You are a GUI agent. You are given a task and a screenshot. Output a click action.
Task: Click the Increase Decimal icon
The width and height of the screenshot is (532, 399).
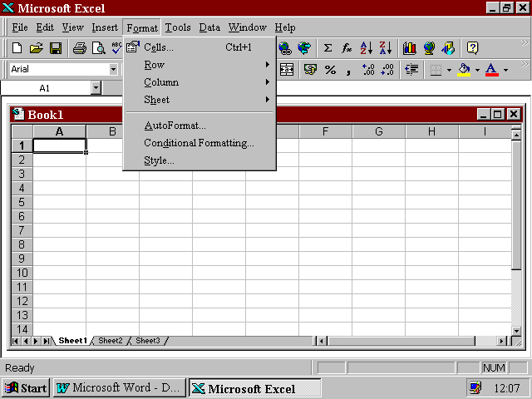click(368, 70)
